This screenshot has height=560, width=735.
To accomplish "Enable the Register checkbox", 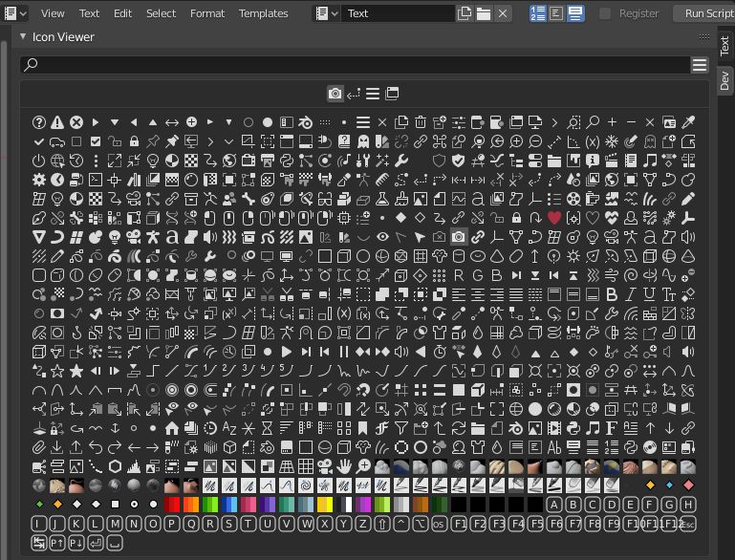I will click(605, 13).
